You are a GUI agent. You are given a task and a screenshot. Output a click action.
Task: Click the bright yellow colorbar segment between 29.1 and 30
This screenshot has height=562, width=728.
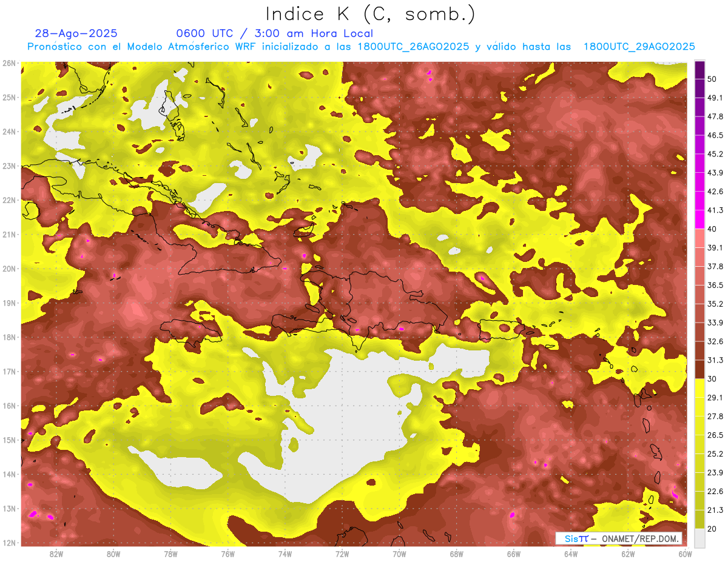coord(699,387)
